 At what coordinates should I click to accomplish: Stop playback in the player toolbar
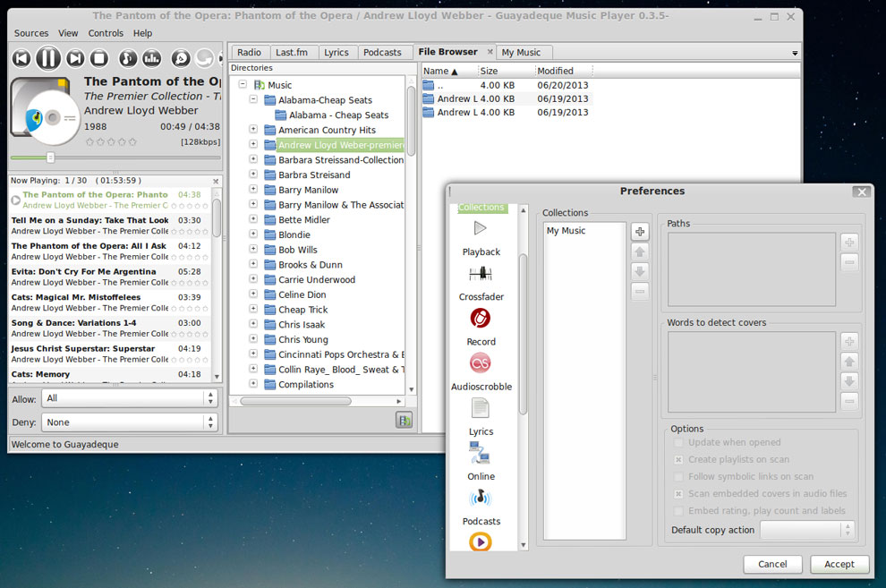[99, 58]
